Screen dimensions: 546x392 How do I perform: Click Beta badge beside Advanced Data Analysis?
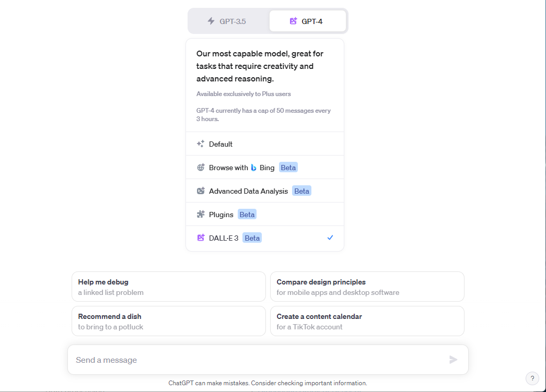coord(301,191)
